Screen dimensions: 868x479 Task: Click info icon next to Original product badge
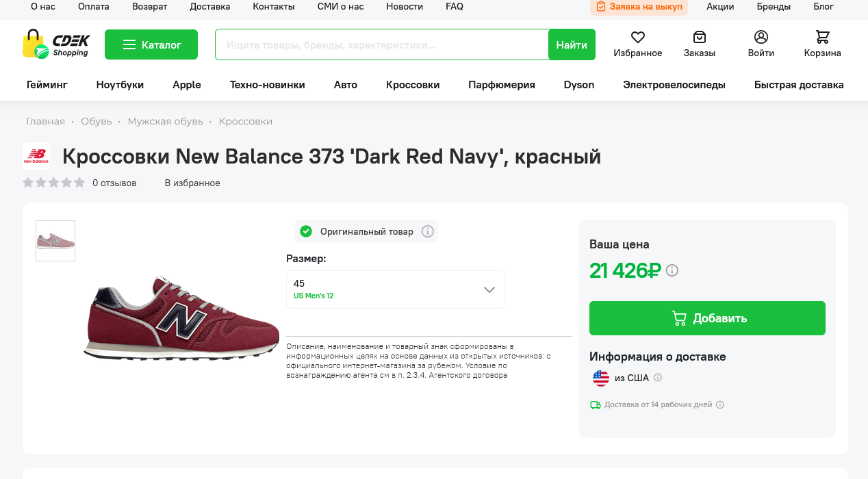tap(428, 231)
